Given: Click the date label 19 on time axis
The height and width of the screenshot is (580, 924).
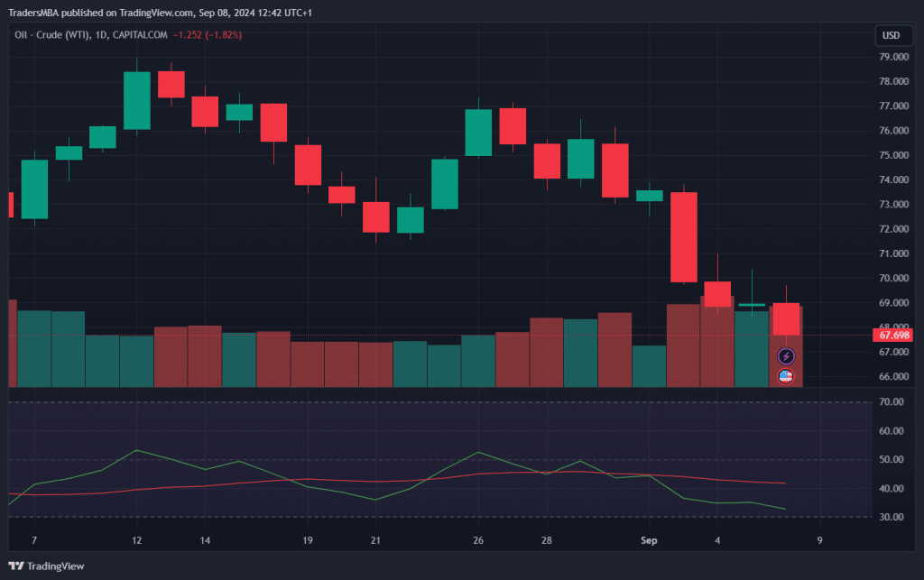Looking at the screenshot, I should (x=308, y=540).
